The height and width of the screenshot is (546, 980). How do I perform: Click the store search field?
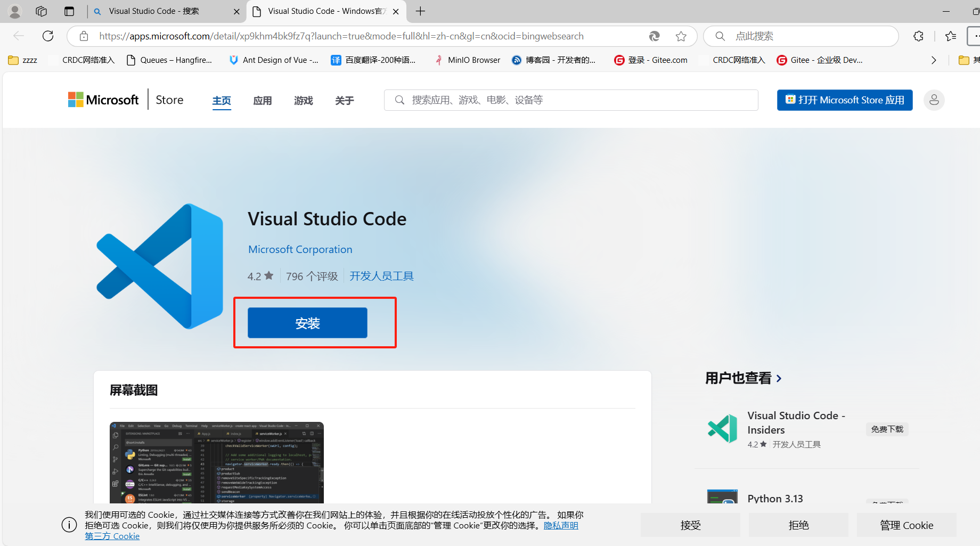coord(571,100)
